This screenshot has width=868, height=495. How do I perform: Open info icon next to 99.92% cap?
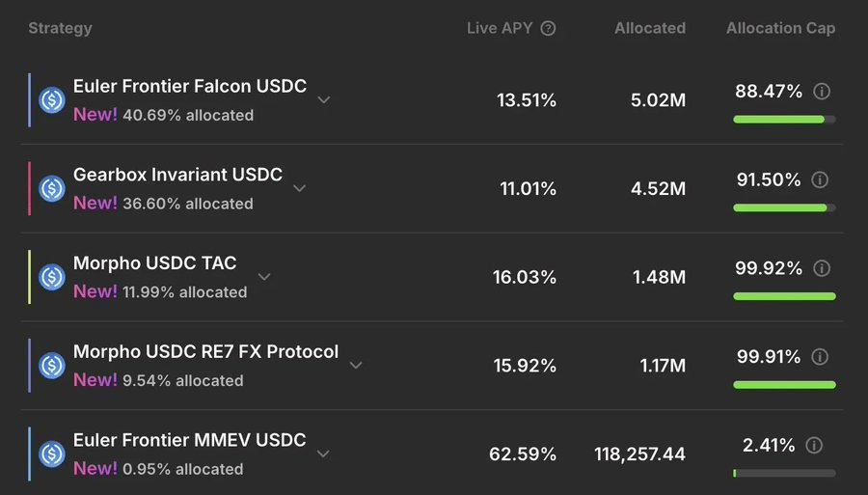point(821,268)
